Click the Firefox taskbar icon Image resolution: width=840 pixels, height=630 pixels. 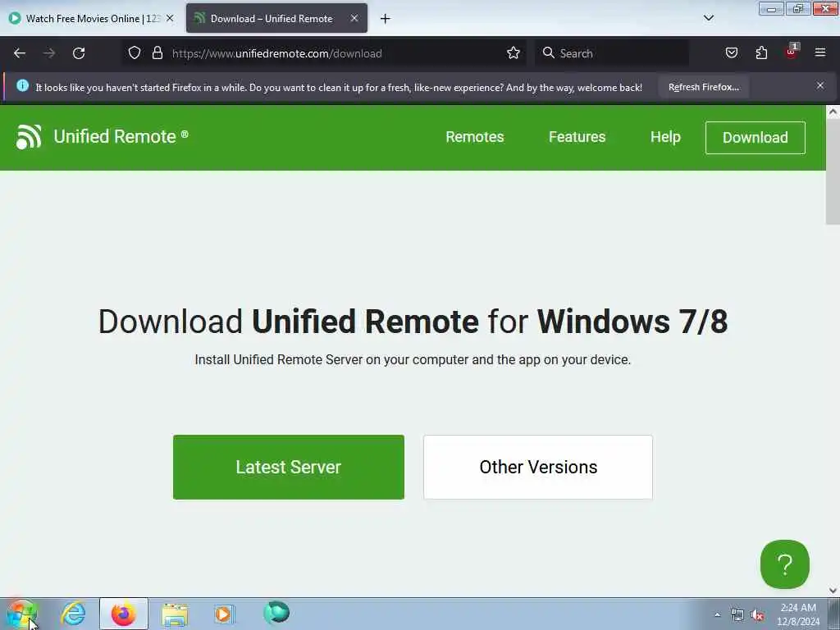point(123,614)
